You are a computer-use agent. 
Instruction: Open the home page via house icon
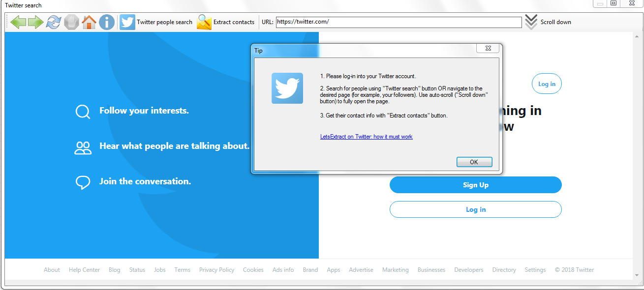pos(89,22)
